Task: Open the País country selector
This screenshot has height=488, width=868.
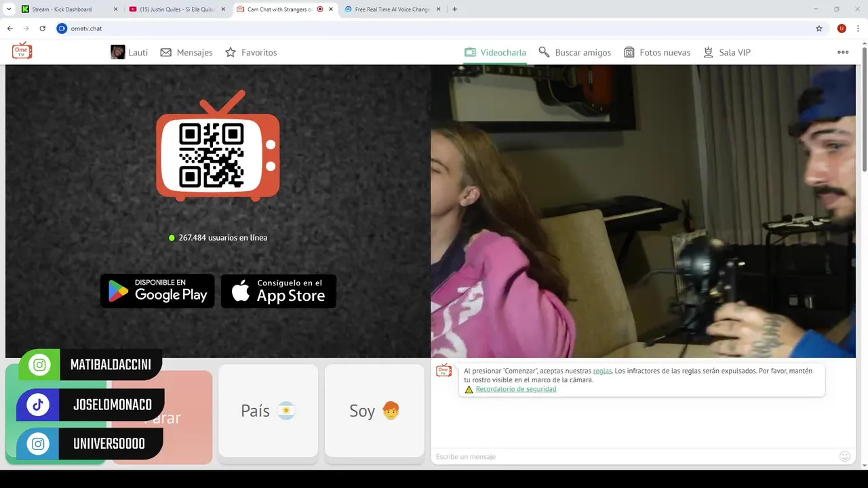Action: [268, 411]
